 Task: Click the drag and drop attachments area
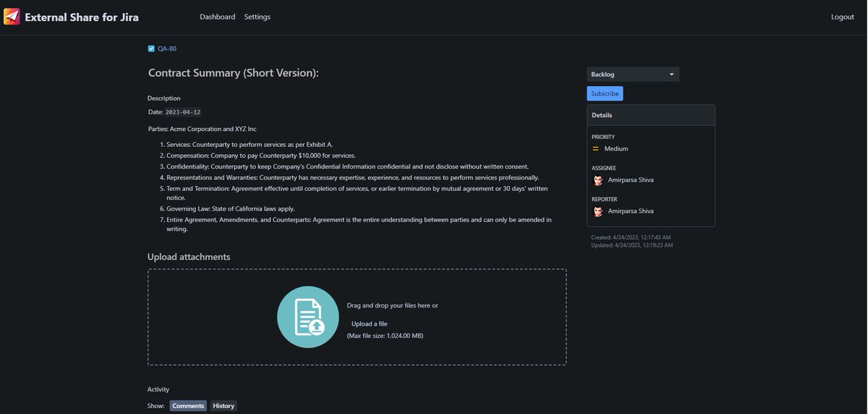(357, 317)
